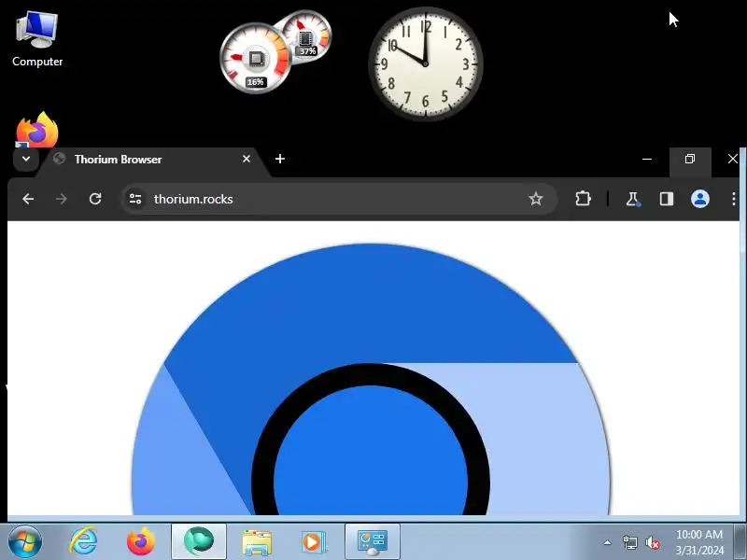747x560 pixels.
Task: Bookmark this page with the star icon
Action: (535, 199)
